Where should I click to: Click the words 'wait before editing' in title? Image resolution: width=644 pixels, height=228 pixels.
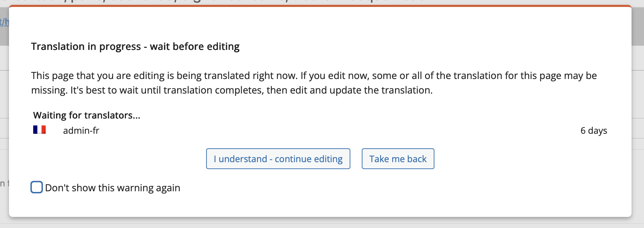[195, 46]
